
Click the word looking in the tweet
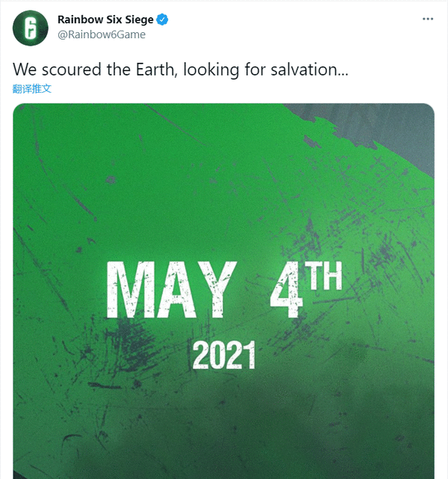click(211, 70)
